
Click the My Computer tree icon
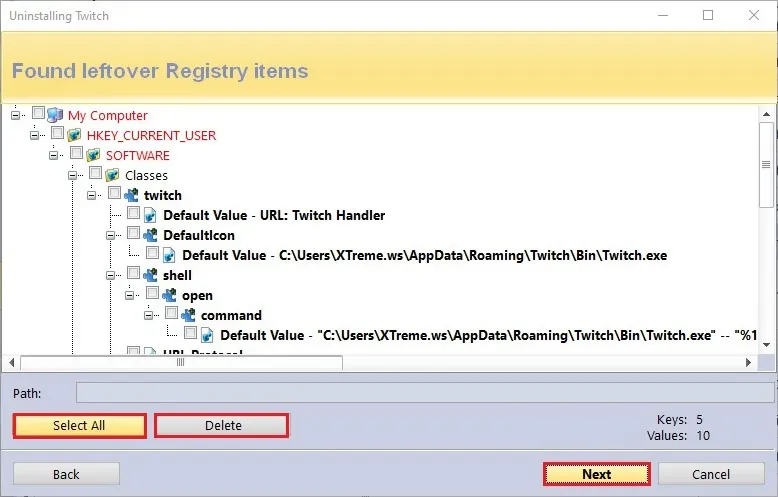click(x=55, y=115)
